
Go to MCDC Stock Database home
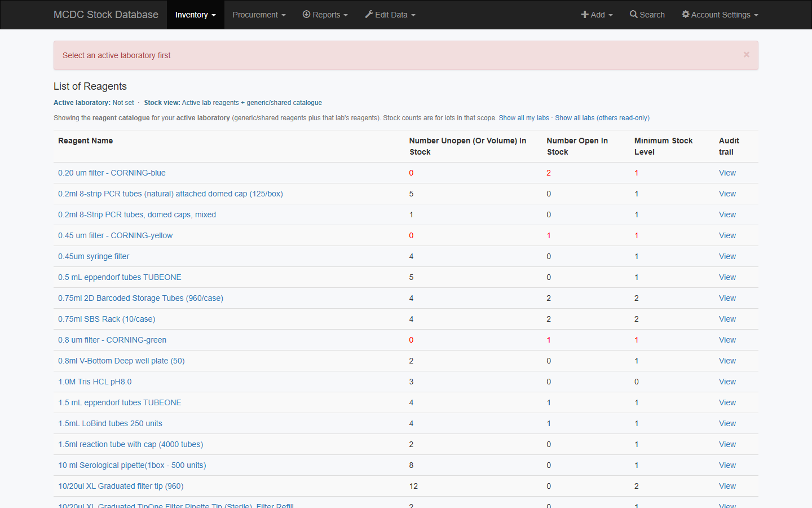(x=106, y=15)
